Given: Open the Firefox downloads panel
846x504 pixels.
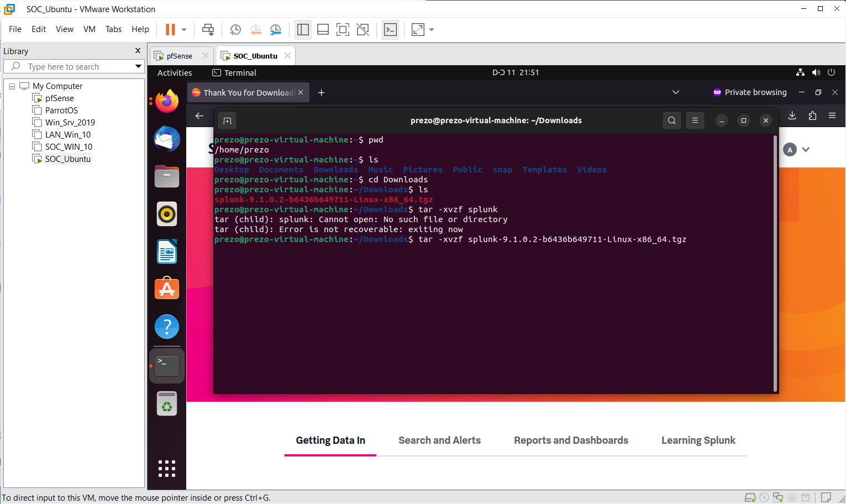Looking at the screenshot, I should pyautogui.click(x=792, y=116).
